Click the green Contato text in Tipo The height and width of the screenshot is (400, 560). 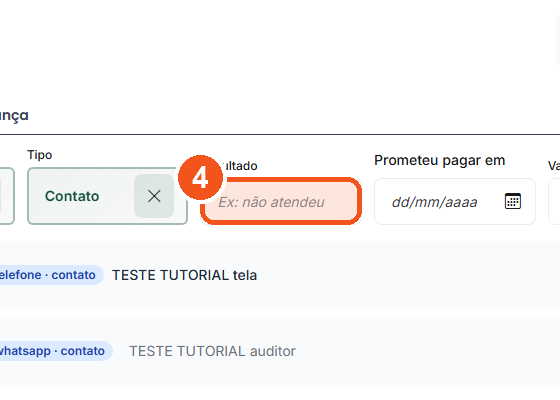72,196
